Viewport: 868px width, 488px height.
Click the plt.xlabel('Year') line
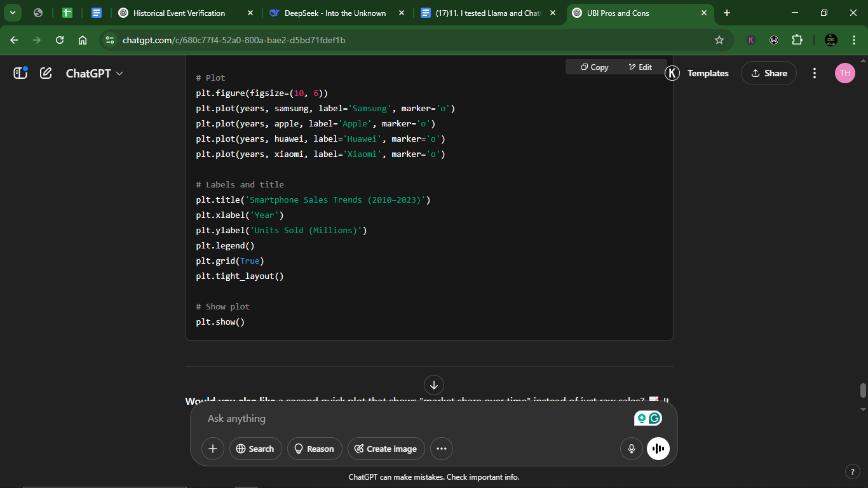click(x=240, y=215)
